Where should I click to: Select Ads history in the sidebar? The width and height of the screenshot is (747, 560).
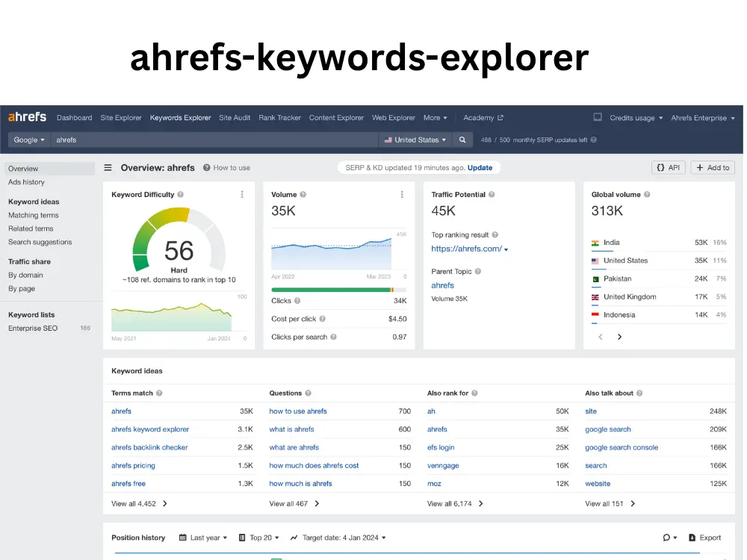click(x=26, y=182)
